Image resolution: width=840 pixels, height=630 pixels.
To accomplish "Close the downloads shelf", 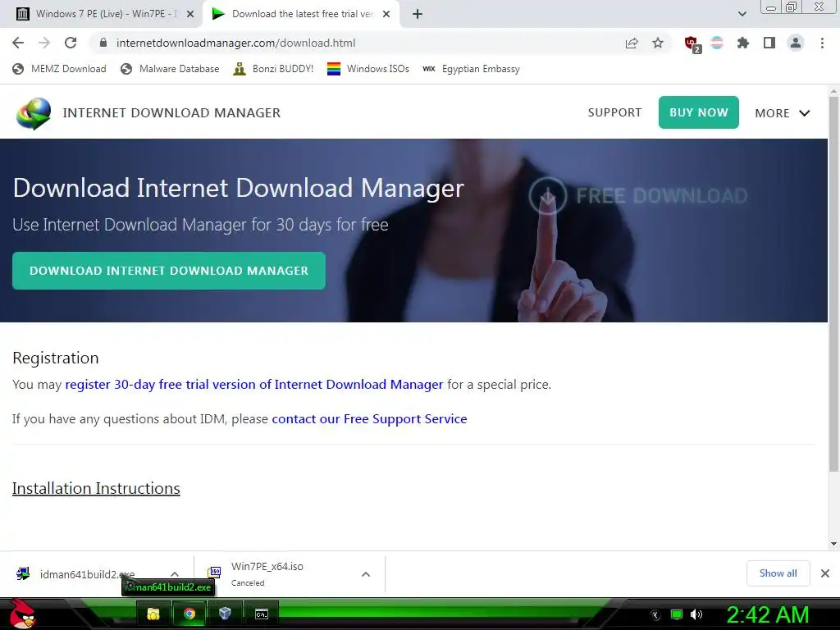I will click(825, 573).
